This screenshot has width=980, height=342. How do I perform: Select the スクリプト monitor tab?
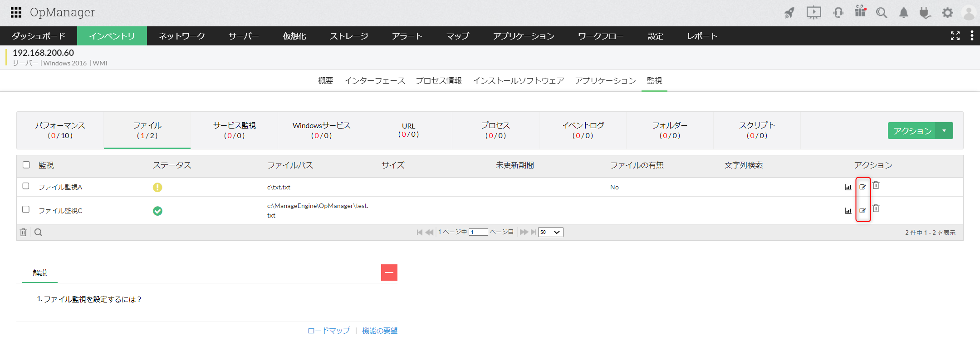coord(757,130)
